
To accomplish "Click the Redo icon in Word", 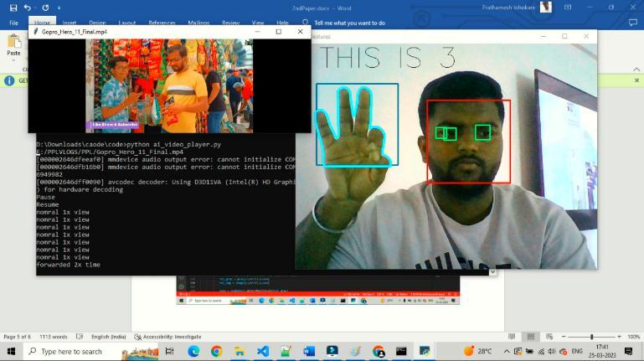I will click(x=45, y=8).
